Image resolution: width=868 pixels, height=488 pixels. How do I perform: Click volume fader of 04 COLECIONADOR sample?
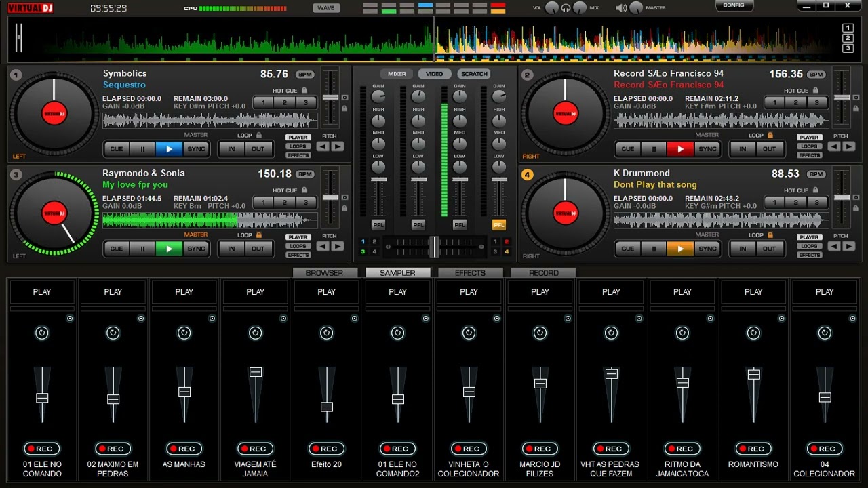tap(825, 398)
